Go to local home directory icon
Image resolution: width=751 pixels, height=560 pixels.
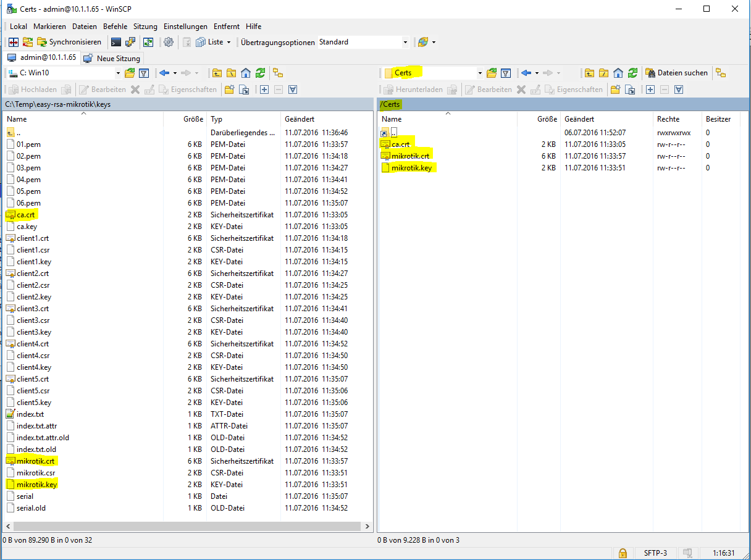(246, 73)
